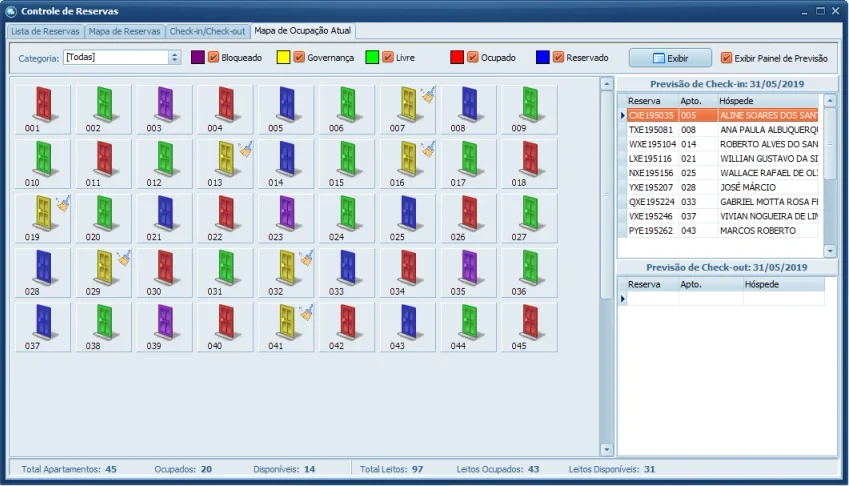This screenshot has width=849, height=486.
Task: Select reservation TXE195081 row
Action: pos(723,130)
